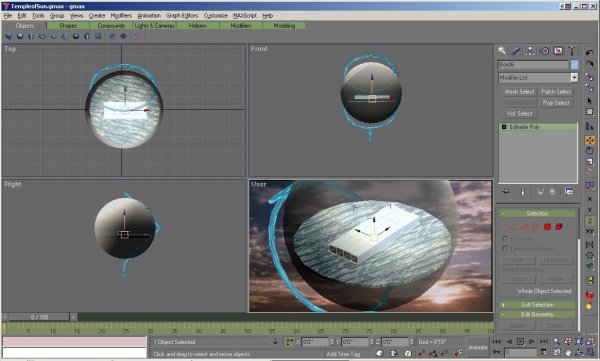Open the Utilities hammer panel
The width and height of the screenshot is (600, 361).
pos(572,51)
